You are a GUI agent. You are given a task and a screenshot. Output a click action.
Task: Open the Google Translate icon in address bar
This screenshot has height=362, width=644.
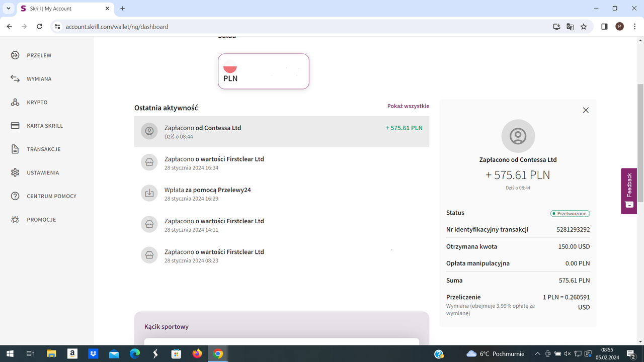(x=570, y=27)
